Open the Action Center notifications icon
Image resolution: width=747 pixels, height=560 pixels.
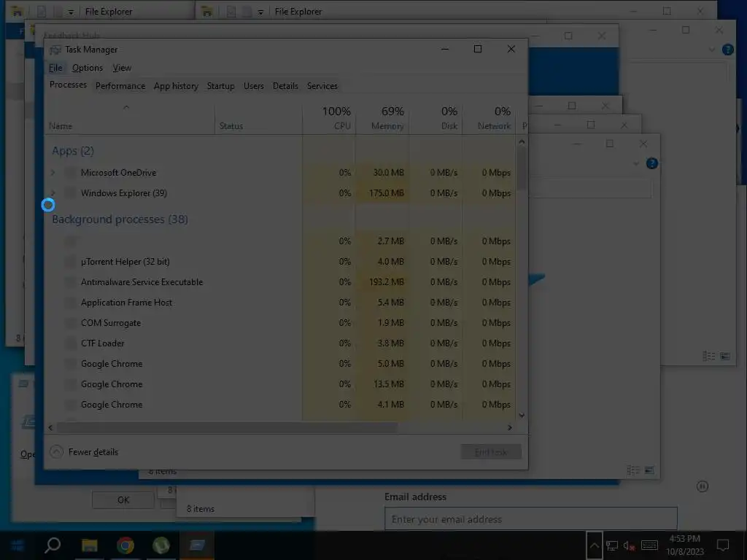(723, 545)
